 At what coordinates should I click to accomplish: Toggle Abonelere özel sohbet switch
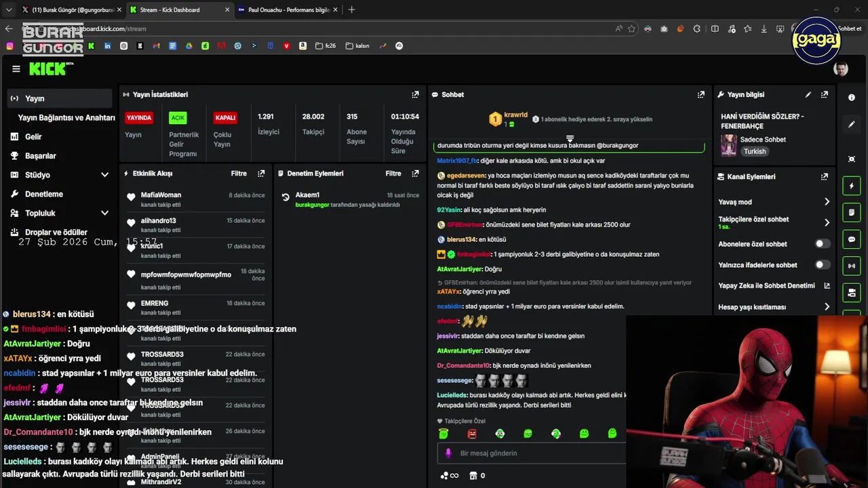(822, 244)
